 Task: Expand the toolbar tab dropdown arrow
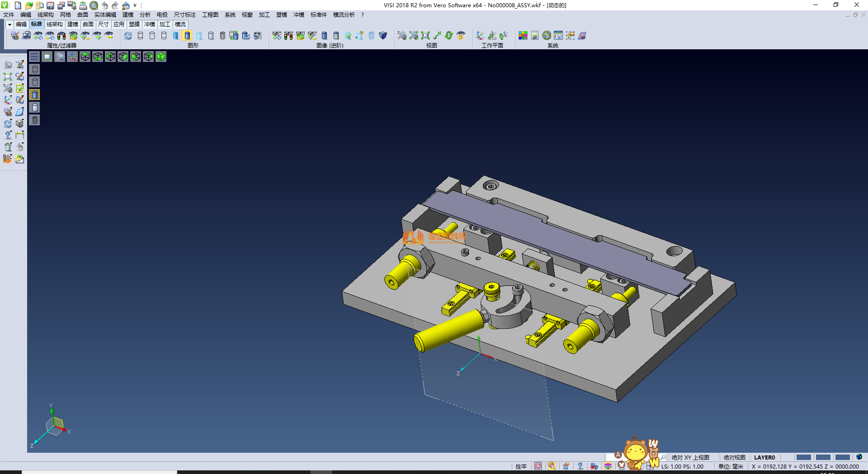tap(9, 24)
